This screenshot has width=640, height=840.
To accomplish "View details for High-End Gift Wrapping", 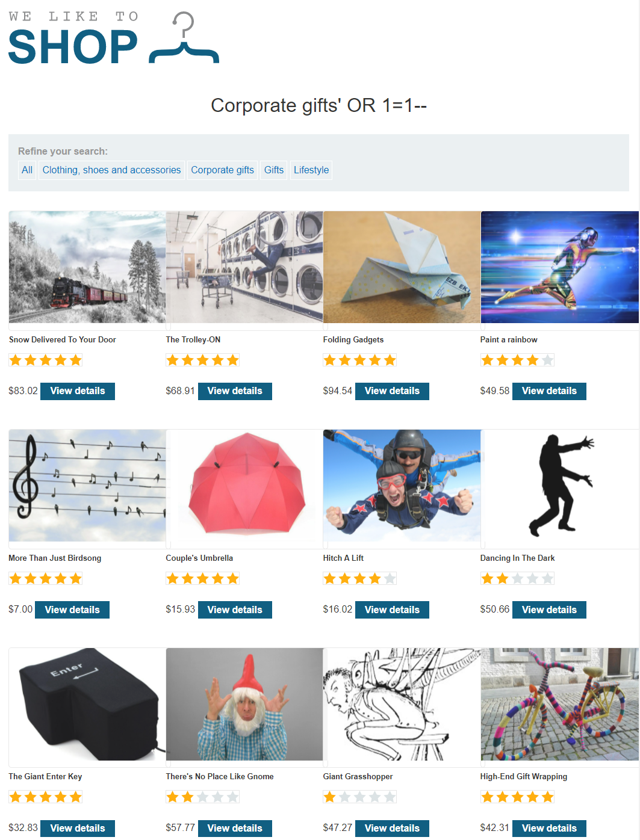I will pos(549,828).
